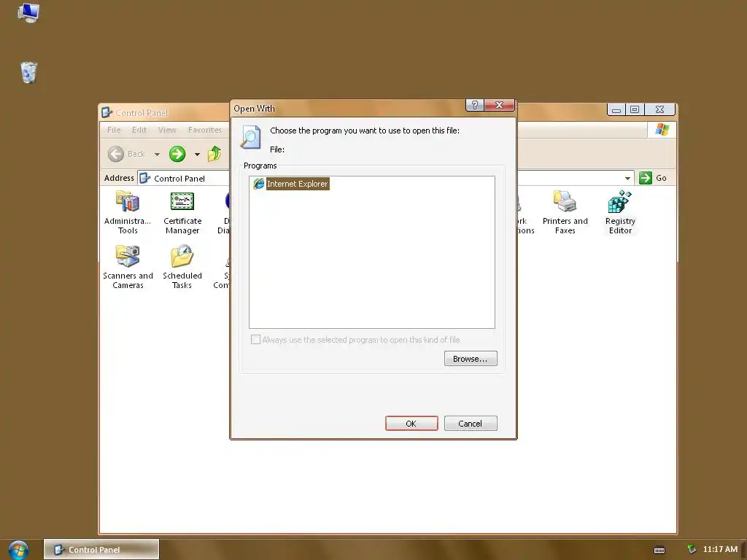Open the Favorites menu in Control Panel
The width and height of the screenshot is (747, 560).
pyautogui.click(x=205, y=130)
